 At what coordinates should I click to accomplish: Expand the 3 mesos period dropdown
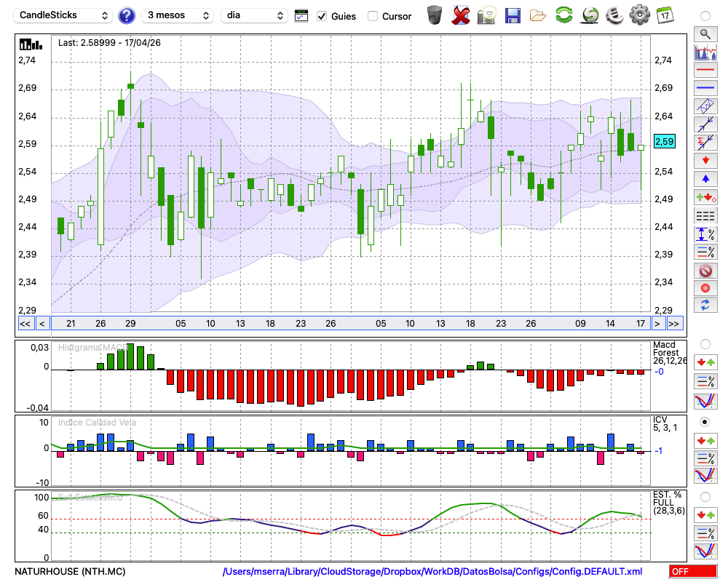(x=178, y=15)
